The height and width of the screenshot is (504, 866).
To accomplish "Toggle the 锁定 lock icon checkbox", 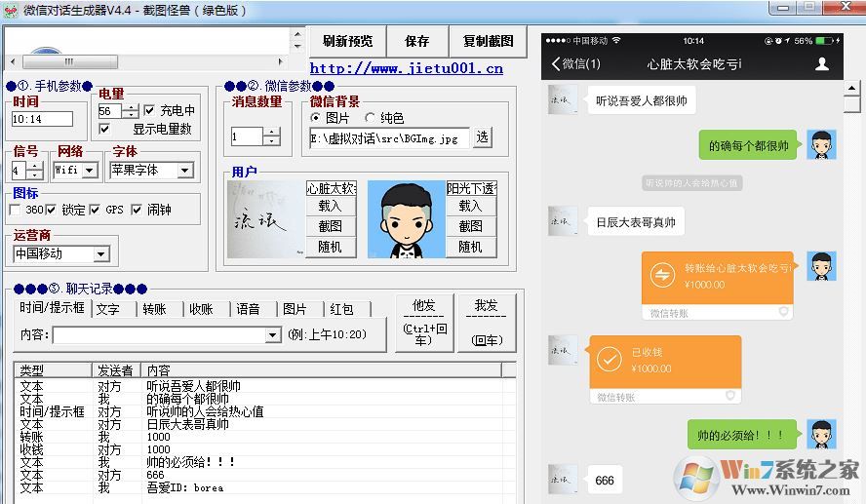I will (51, 210).
